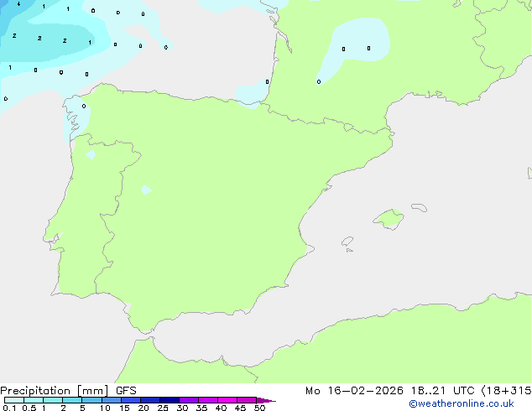Screen dimensions: 532x411
Task: Click the 5–10 mm legend color swatch
Action: tap(91, 400)
